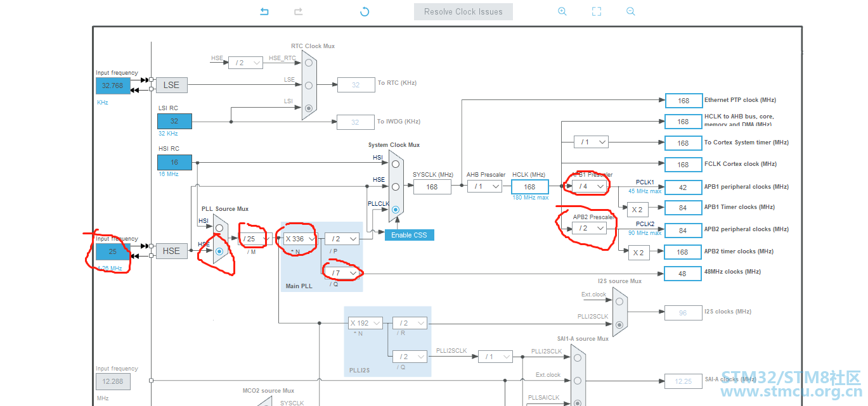The width and height of the screenshot is (868, 406).
Task: Open the PLLI2S /R dropdown
Action: click(x=410, y=323)
